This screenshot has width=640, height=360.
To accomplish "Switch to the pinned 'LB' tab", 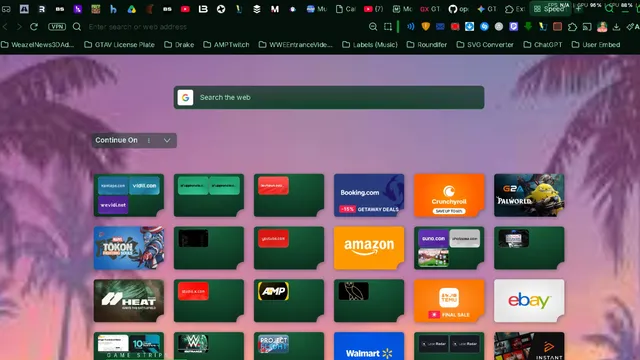I will point(203,9).
